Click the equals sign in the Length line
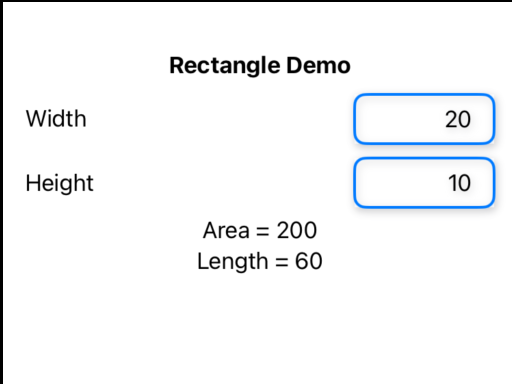Screen dimensions: 512x384 click(282, 262)
